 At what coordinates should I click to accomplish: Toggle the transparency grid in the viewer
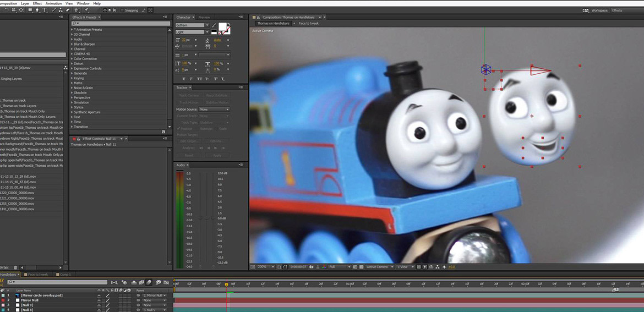click(x=362, y=267)
